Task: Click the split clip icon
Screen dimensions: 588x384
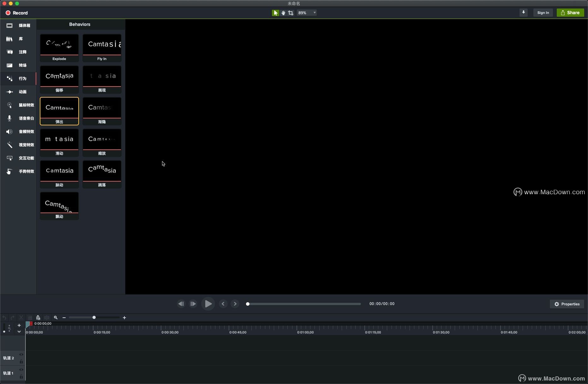Action: tap(47, 318)
